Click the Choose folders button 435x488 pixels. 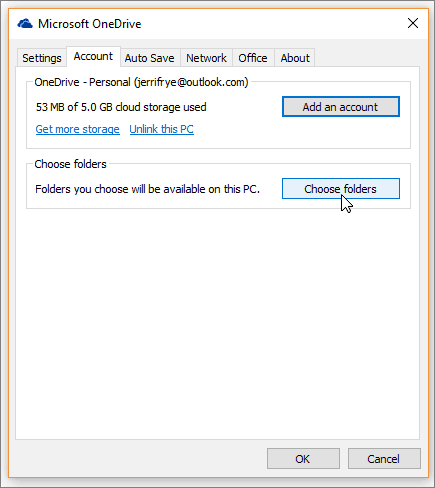tap(341, 189)
